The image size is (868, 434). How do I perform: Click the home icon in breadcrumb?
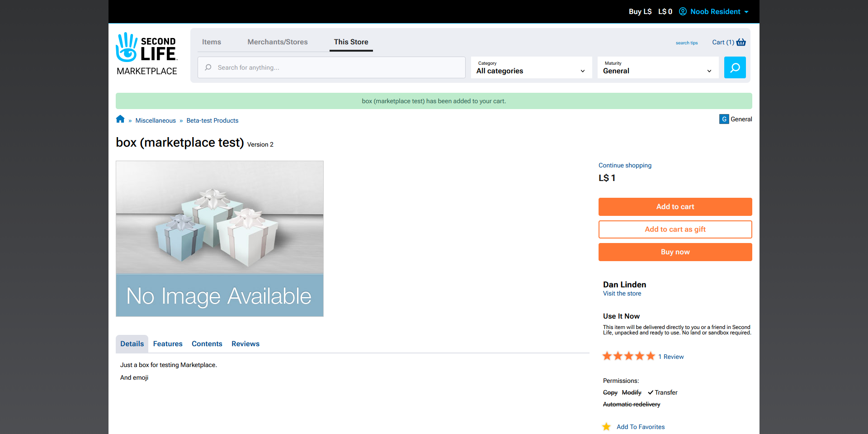pos(120,119)
